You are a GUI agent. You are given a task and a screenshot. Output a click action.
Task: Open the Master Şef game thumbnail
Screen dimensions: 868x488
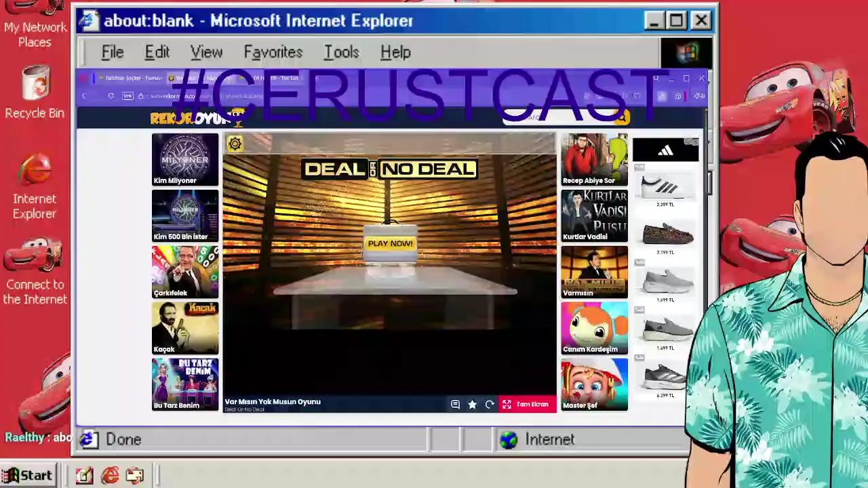pyautogui.click(x=594, y=384)
